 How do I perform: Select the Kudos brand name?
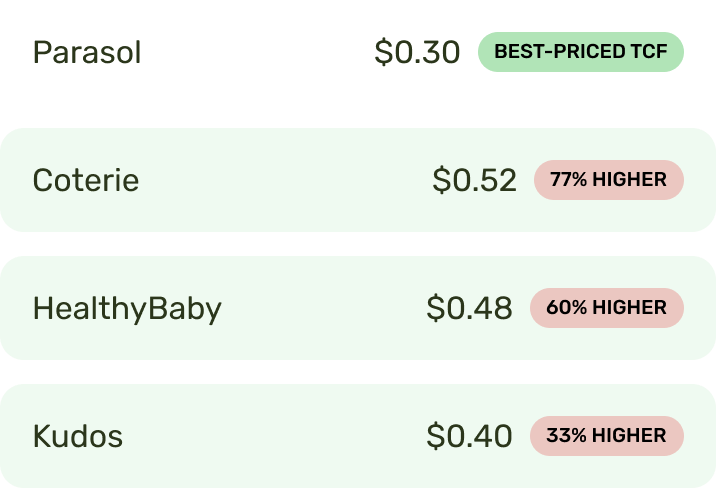click(78, 436)
